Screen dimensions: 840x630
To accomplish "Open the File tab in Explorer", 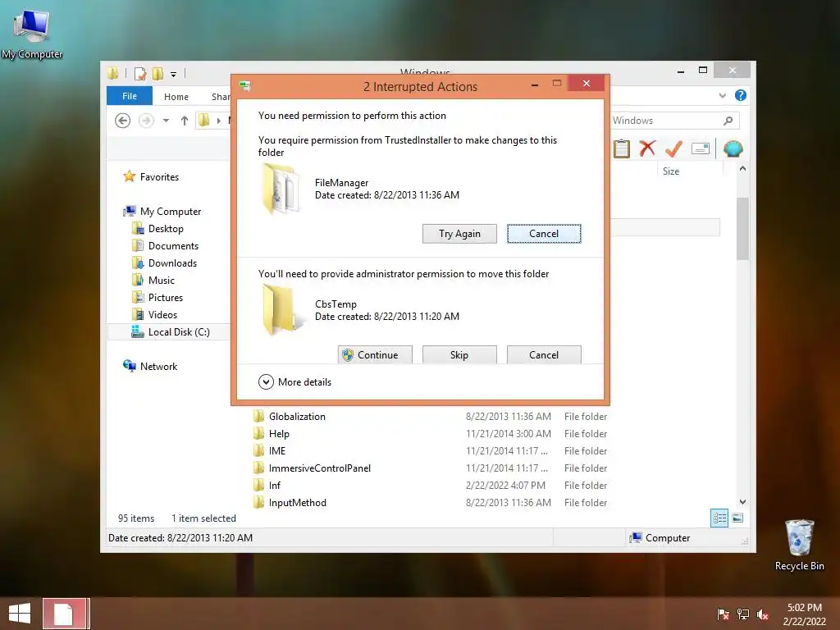I will tap(130, 96).
